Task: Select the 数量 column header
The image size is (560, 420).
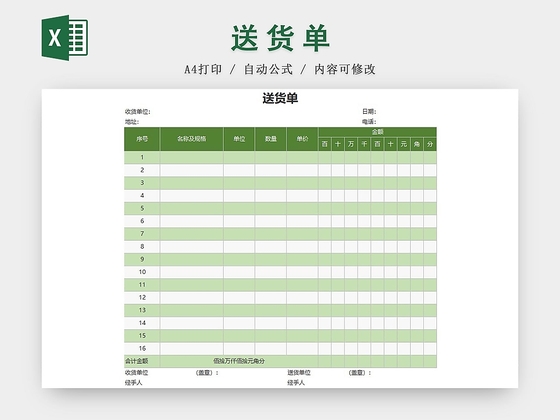Action: pyautogui.click(x=271, y=139)
